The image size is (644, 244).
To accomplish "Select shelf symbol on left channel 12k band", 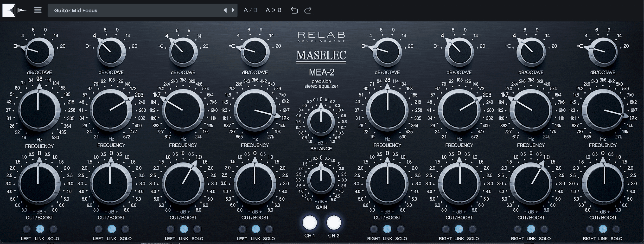I will click(x=232, y=46).
